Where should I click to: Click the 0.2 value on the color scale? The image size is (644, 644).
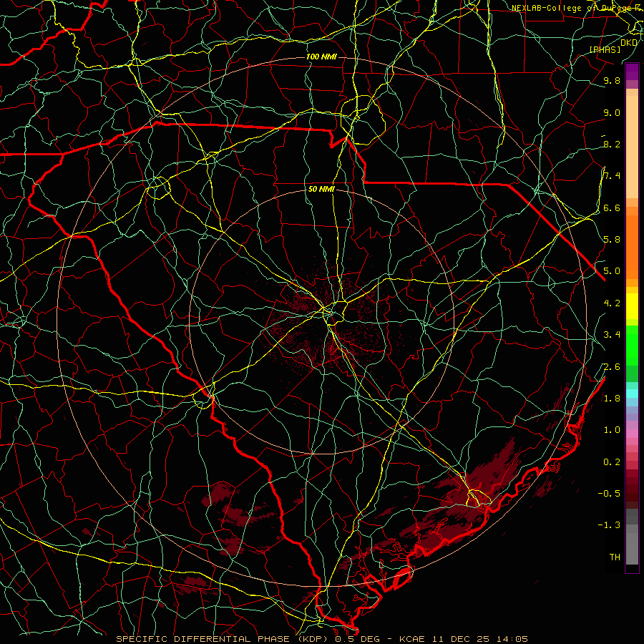point(612,462)
